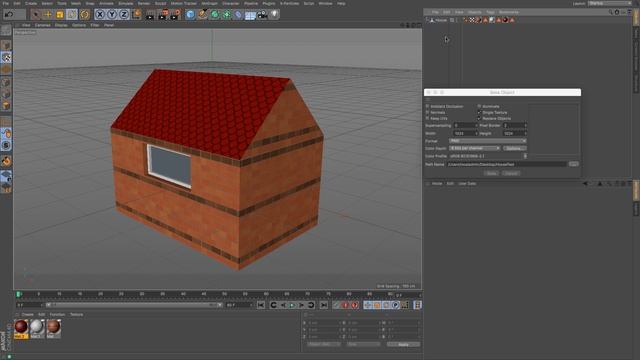Screen dimensions: 640x360
Task: Enable the Illuminate checkbox
Action: [479, 106]
